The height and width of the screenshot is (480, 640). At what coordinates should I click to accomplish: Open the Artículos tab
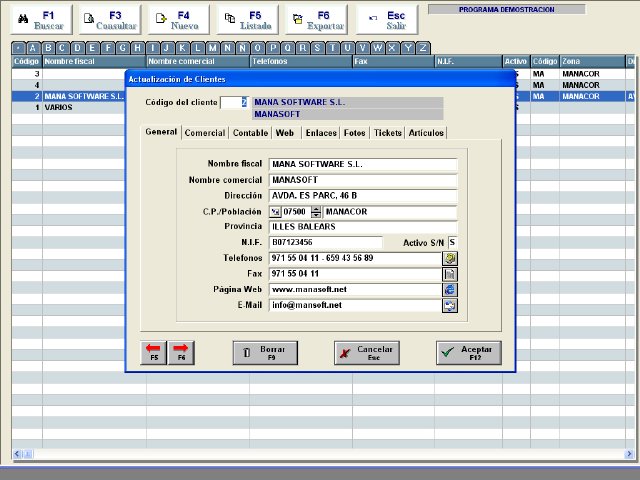[426, 133]
